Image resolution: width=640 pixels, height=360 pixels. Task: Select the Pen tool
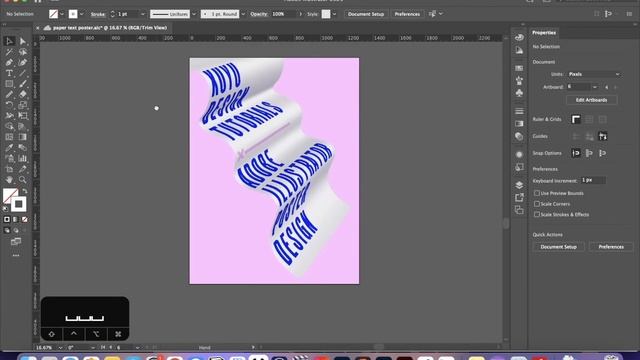(9, 62)
